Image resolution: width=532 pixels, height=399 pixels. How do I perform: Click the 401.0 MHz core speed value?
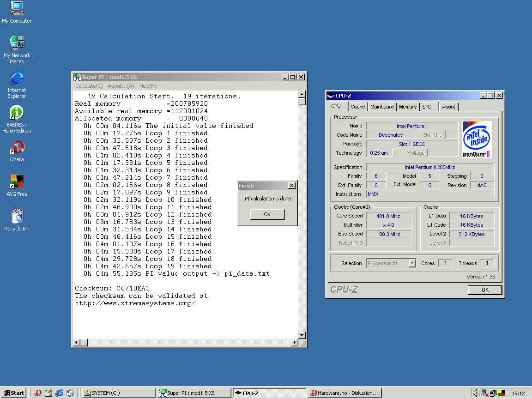tap(388, 216)
